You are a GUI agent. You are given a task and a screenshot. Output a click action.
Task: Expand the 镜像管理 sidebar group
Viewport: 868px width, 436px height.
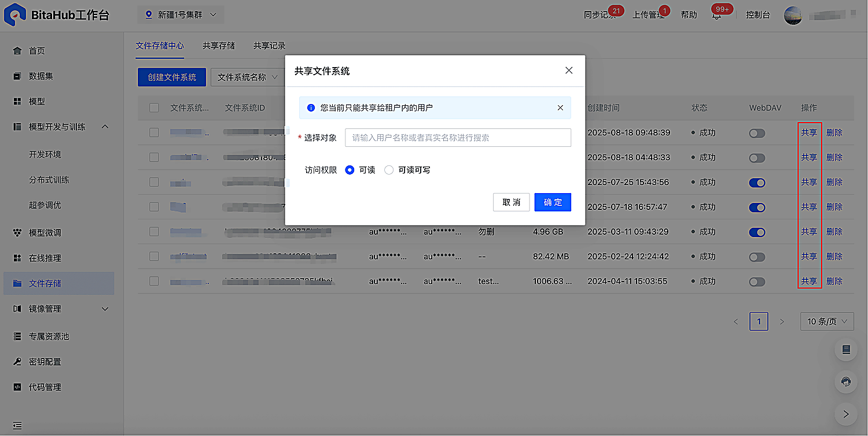[x=105, y=309]
